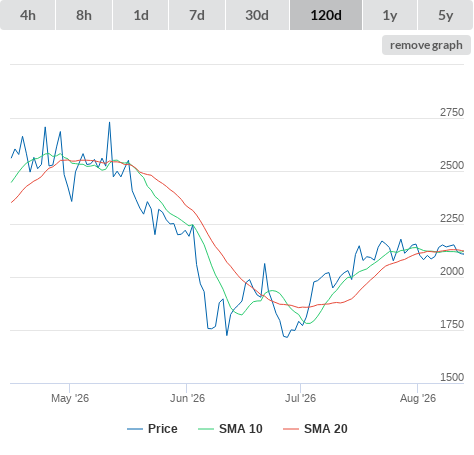Select the active 120d tab
474x455 pixels.
point(326,15)
